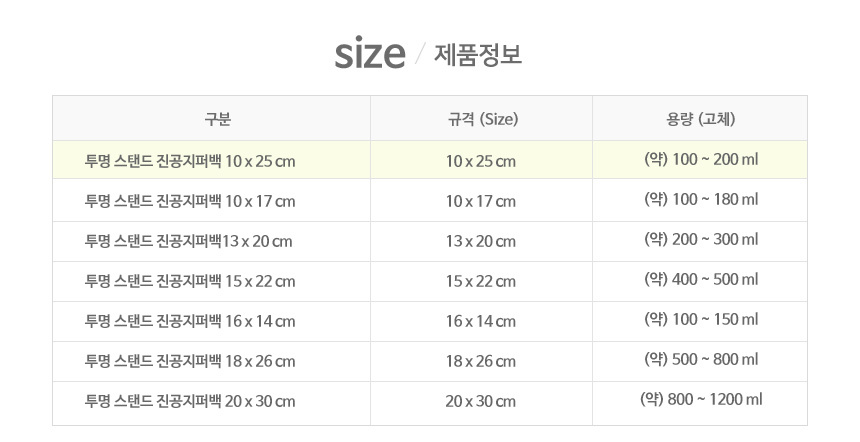The width and height of the screenshot is (860, 442).
Task: Click the '20 x 30 cm' size cell
Action: point(481,401)
